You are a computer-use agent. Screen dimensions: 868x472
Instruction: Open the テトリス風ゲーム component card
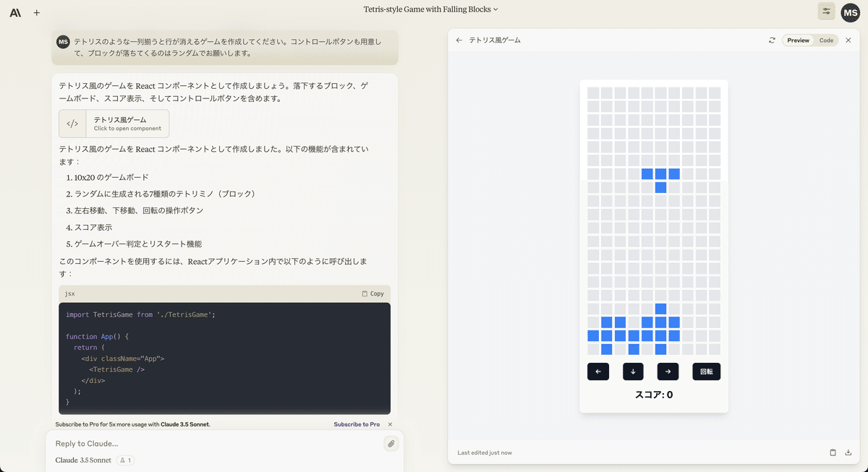tap(114, 124)
